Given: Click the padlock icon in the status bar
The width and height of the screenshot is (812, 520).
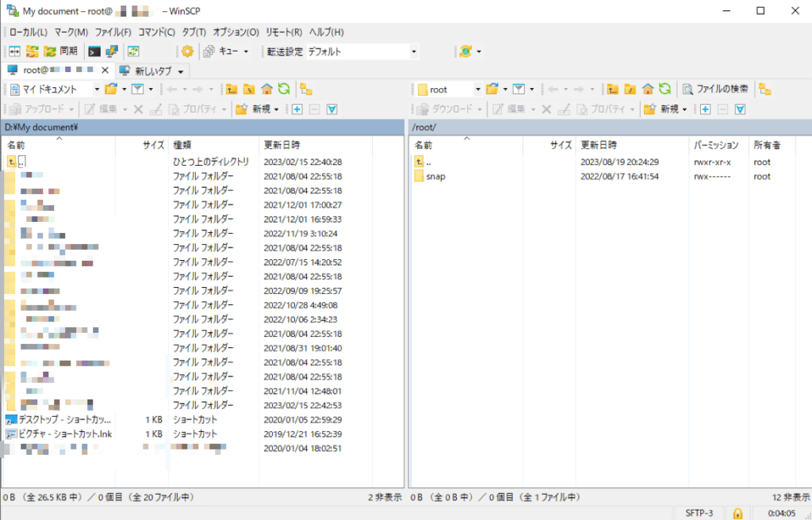Looking at the screenshot, I should click(x=737, y=514).
